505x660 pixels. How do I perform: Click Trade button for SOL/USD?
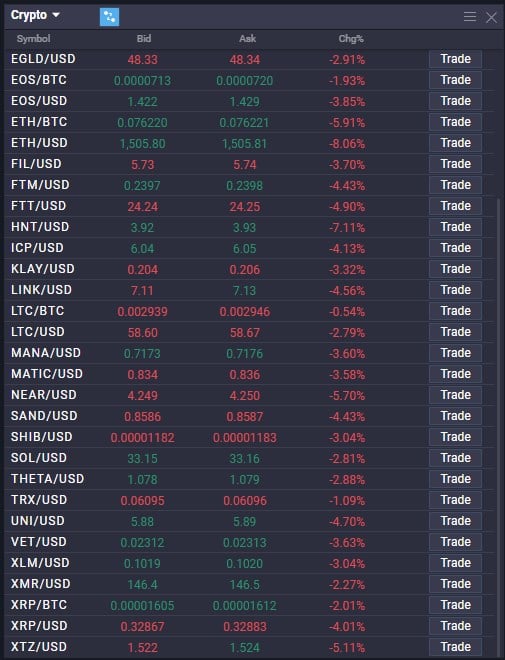[x=455, y=458]
